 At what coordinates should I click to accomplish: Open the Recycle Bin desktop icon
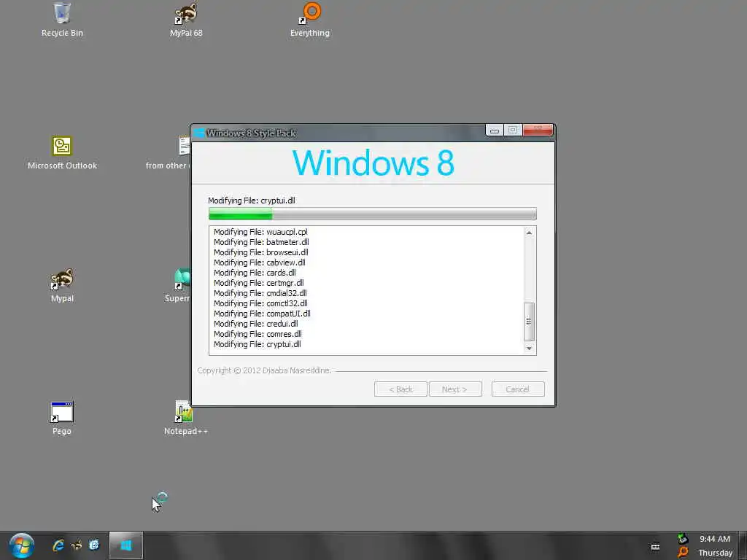pos(62,20)
